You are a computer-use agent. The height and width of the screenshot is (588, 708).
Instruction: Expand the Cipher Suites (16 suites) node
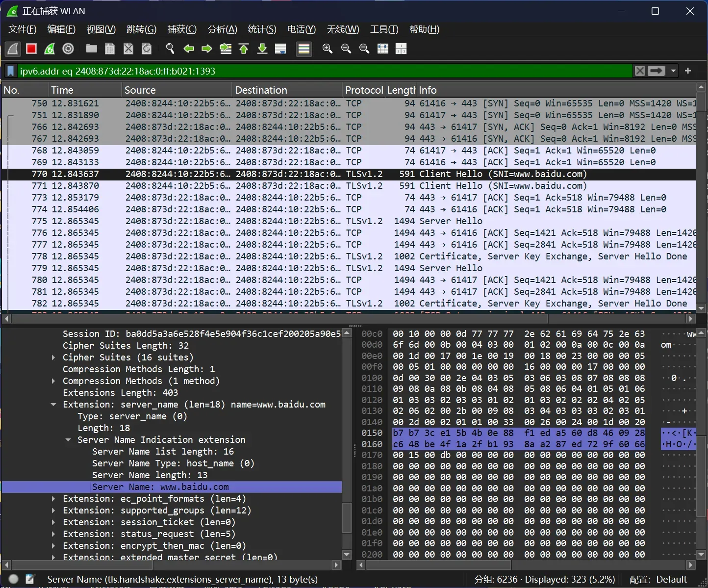(x=53, y=358)
